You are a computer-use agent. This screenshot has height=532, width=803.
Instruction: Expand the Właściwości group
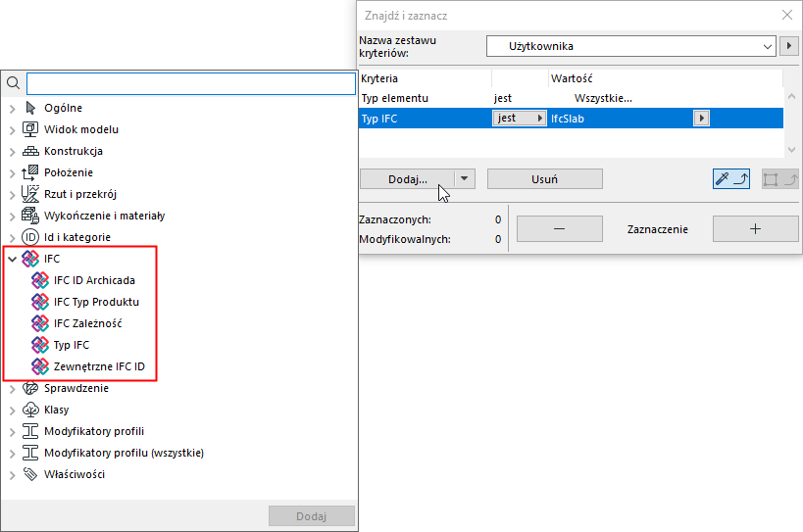pos(13,475)
